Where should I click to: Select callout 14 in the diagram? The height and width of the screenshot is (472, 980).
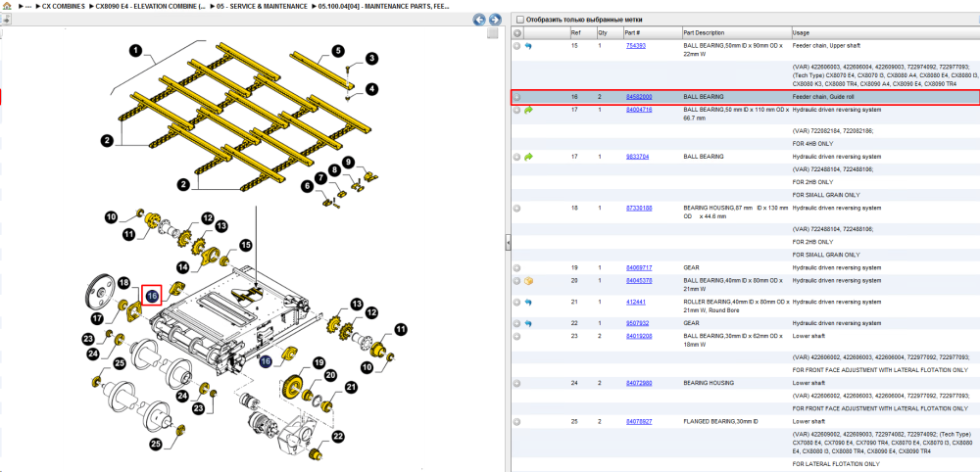[x=182, y=267]
